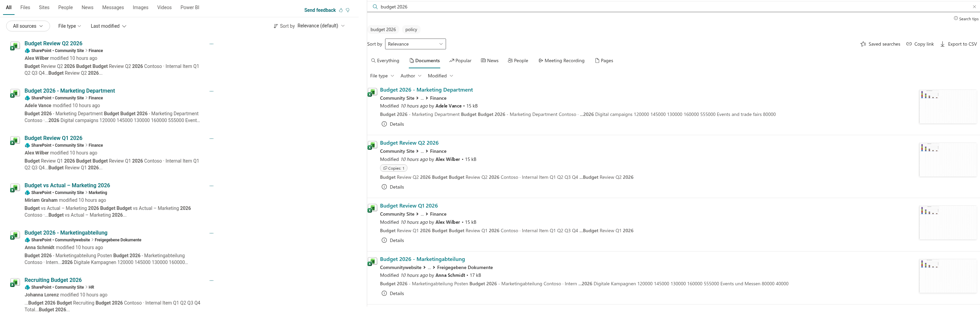Screen dimensions: 980x313
Task: Click the search magnifier icon in right search box
Action: 375,7
